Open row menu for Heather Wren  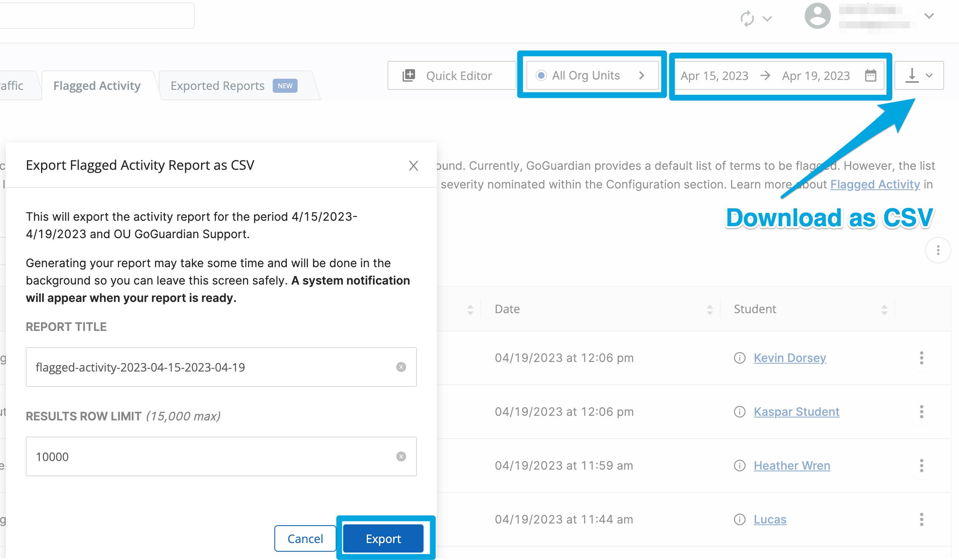(x=921, y=466)
